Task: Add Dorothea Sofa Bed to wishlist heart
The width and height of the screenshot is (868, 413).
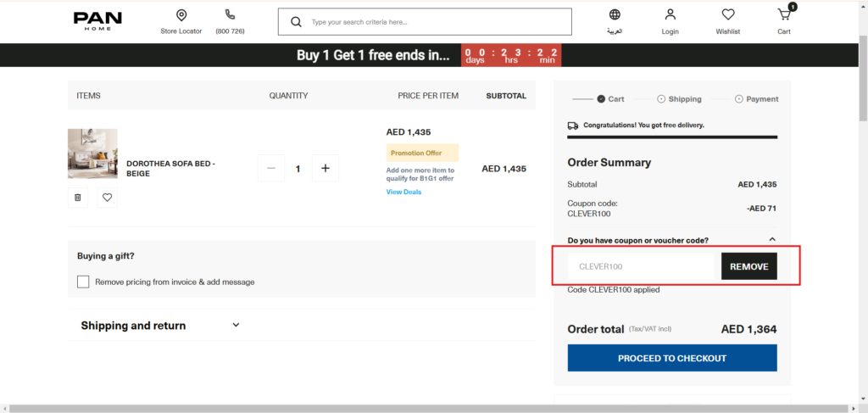Action: click(x=108, y=197)
